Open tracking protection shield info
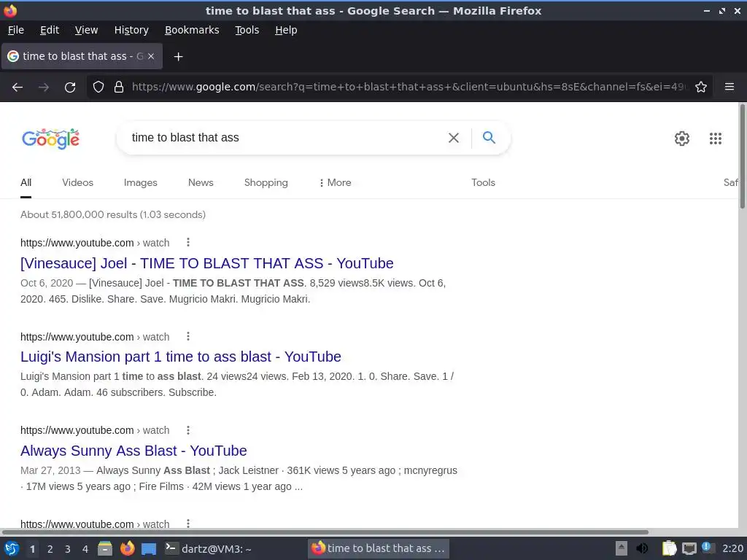This screenshot has width=747, height=560. [98, 87]
